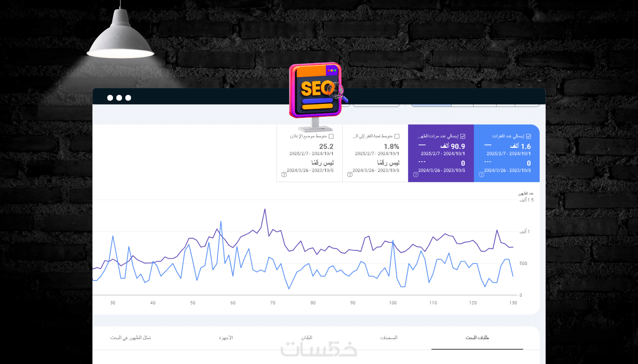Click the "30" x-axis label
Screen dimensions: 638x364
[113, 303]
